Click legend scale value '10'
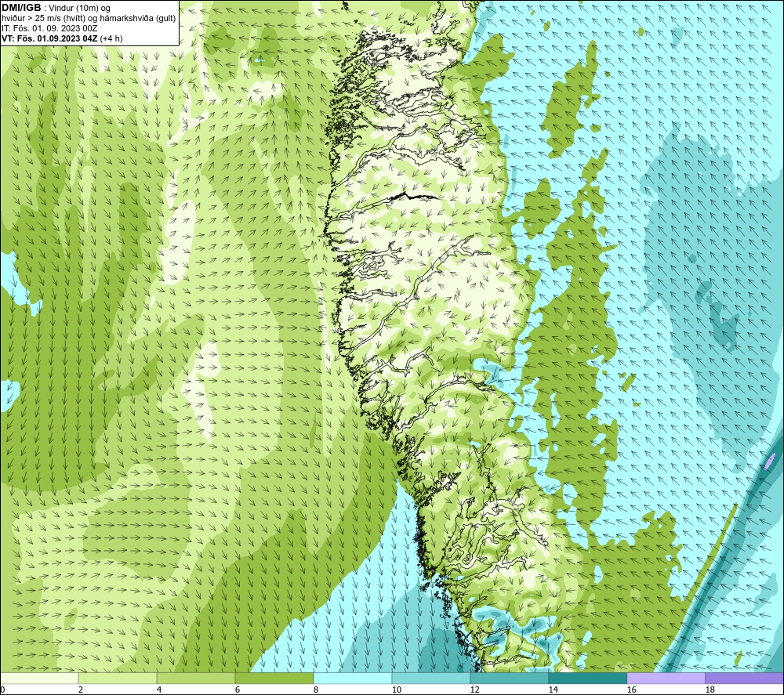Viewport: 784px width, 695px height. click(x=396, y=690)
